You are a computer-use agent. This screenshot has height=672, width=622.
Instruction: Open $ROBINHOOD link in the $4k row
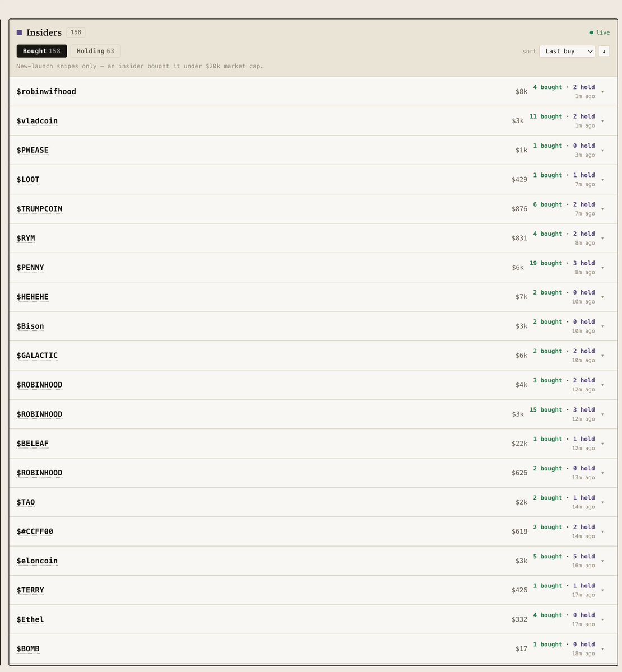(x=40, y=385)
